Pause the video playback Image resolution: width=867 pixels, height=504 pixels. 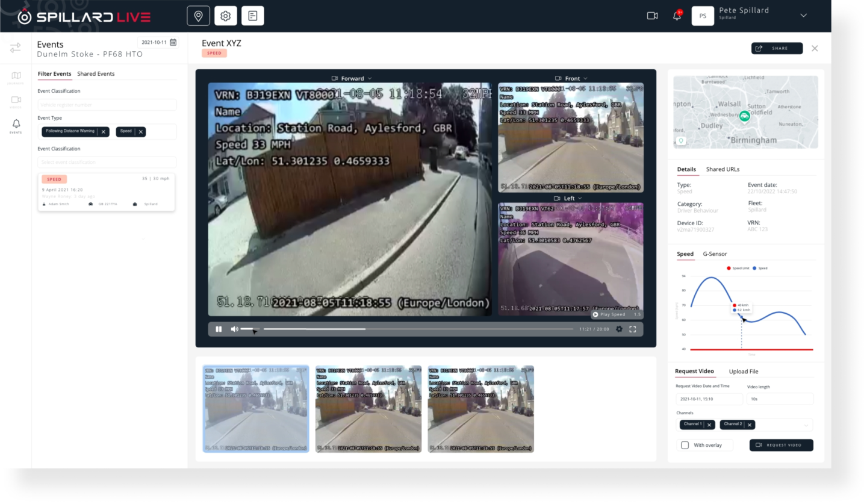(x=219, y=329)
